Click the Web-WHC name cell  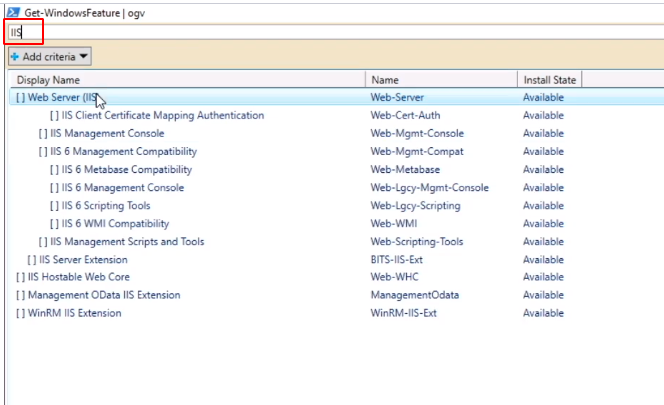coord(395,277)
